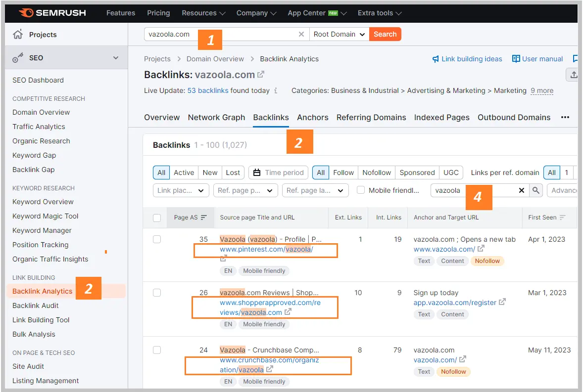Enable the Mobile friendly filter checkbox
Screen dimensions: 583x392
(x=361, y=190)
